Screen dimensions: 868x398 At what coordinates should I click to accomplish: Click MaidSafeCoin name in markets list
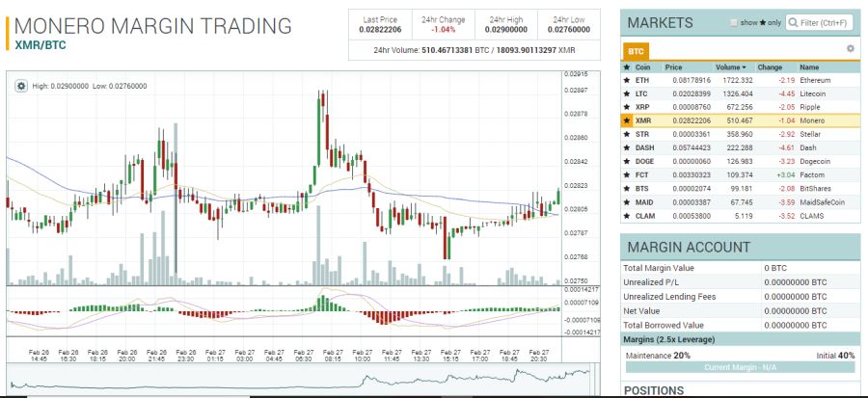point(822,202)
